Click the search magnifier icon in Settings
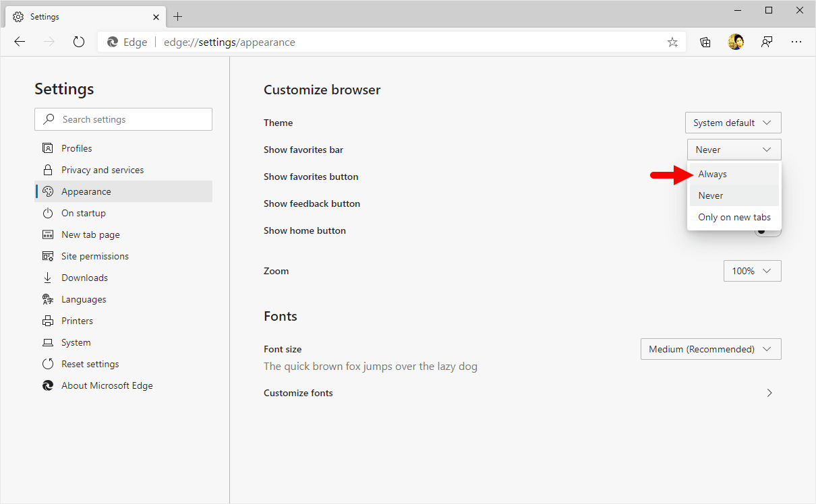The width and height of the screenshot is (816, 504). pos(49,119)
